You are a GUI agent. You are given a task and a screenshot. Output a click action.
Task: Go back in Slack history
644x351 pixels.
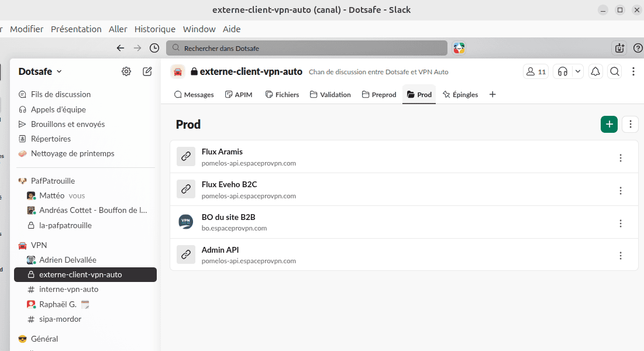point(120,48)
